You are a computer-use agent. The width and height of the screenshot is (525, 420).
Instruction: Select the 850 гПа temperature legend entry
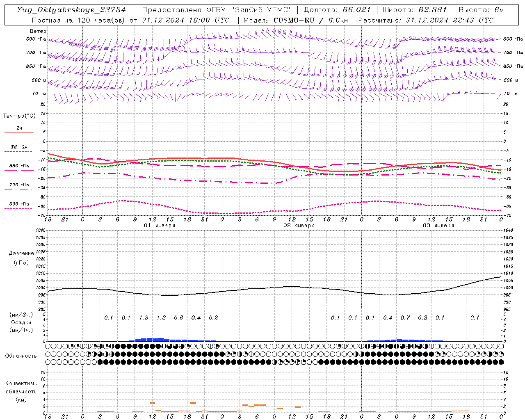(19, 166)
